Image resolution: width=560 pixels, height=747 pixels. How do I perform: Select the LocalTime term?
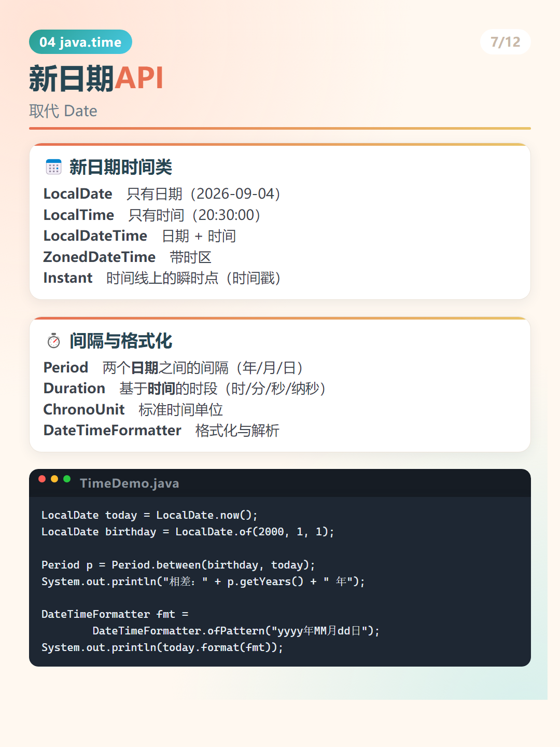click(x=79, y=215)
